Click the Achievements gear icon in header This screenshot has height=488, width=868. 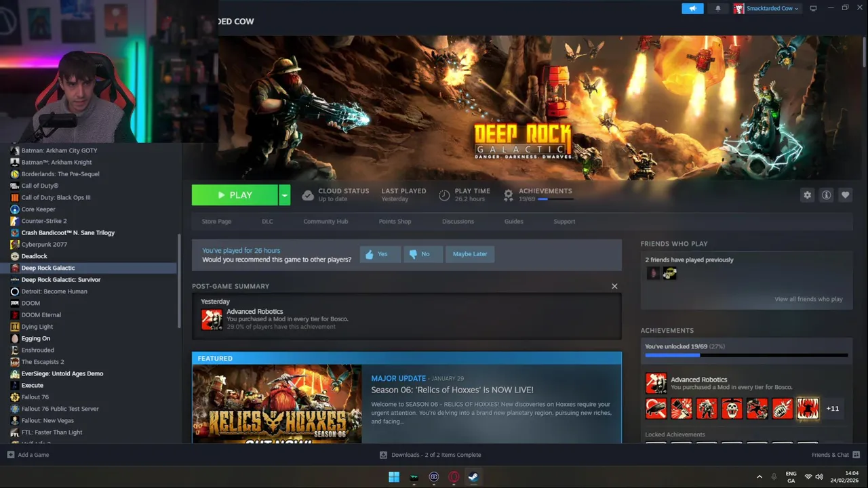coord(508,195)
